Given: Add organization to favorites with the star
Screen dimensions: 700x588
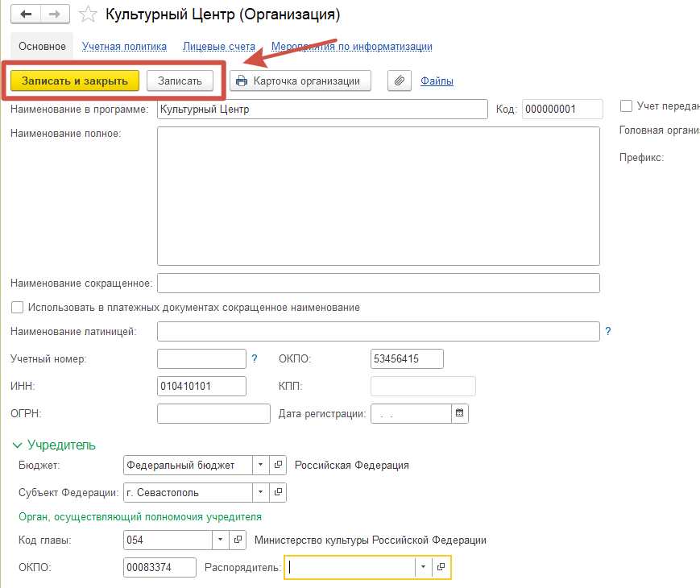Looking at the screenshot, I should [x=88, y=14].
